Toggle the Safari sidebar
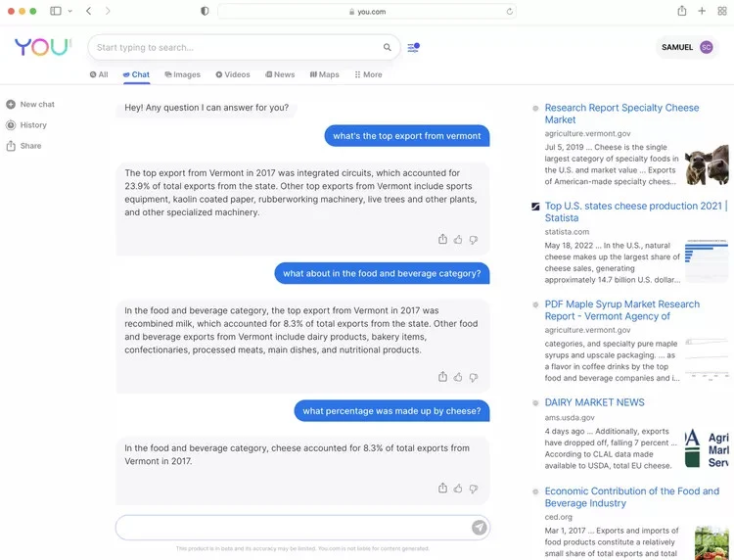734x560 pixels. click(56, 11)
